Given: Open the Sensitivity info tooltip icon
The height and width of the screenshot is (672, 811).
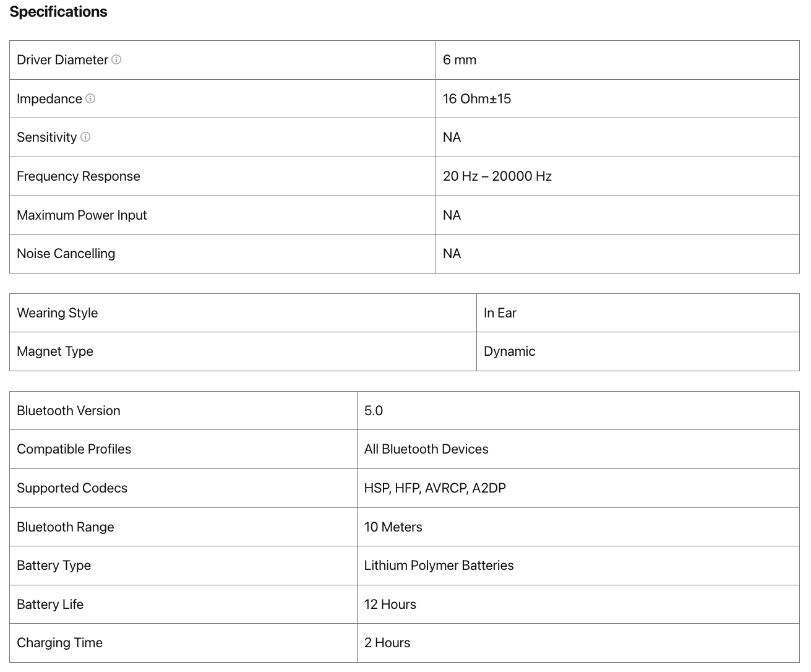Looking at the screenshot, I should point(85,137).
